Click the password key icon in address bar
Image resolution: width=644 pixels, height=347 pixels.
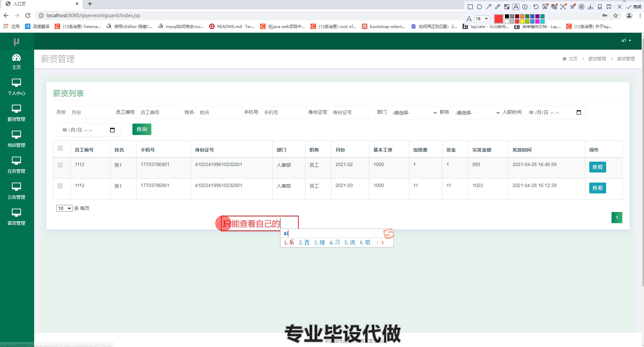(x=605, y=16)
